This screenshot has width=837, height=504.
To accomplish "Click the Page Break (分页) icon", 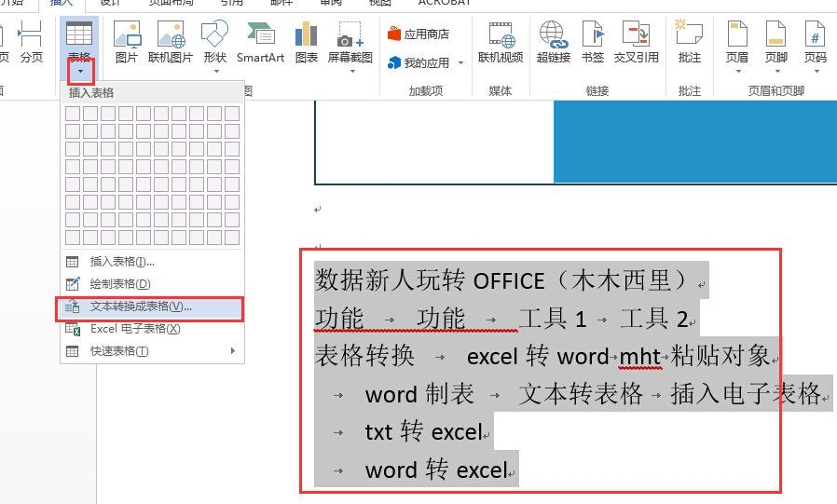I will coord(31,42).
